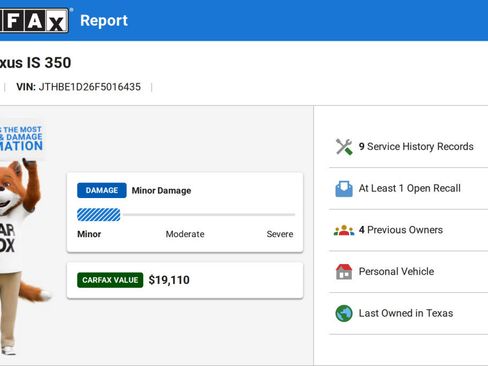
Task: Click the Moderate label on damage scale
Action: 185,234
